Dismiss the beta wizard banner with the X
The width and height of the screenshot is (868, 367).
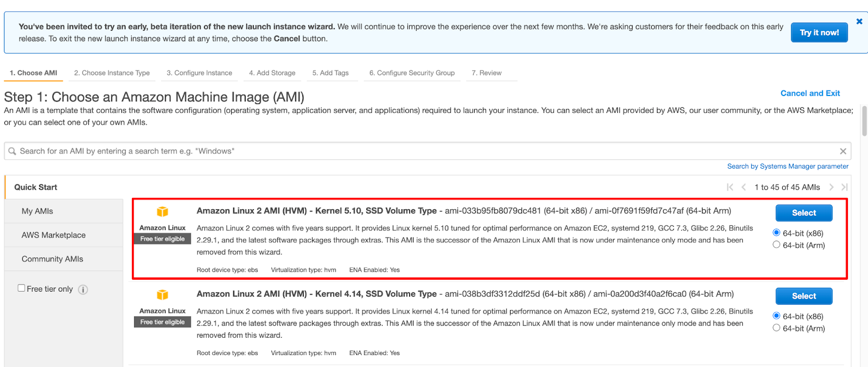tap(859, 22)
